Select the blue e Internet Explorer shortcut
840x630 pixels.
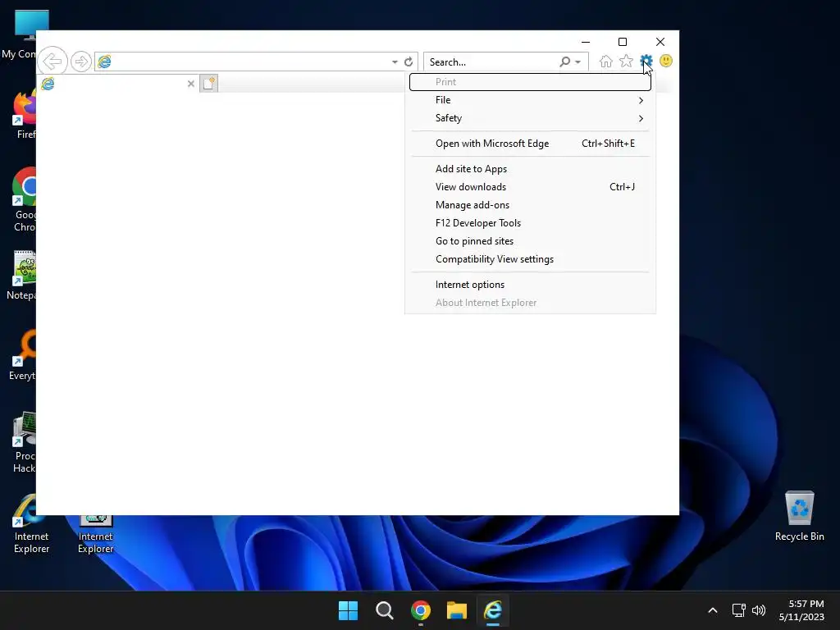coord(31,523)
